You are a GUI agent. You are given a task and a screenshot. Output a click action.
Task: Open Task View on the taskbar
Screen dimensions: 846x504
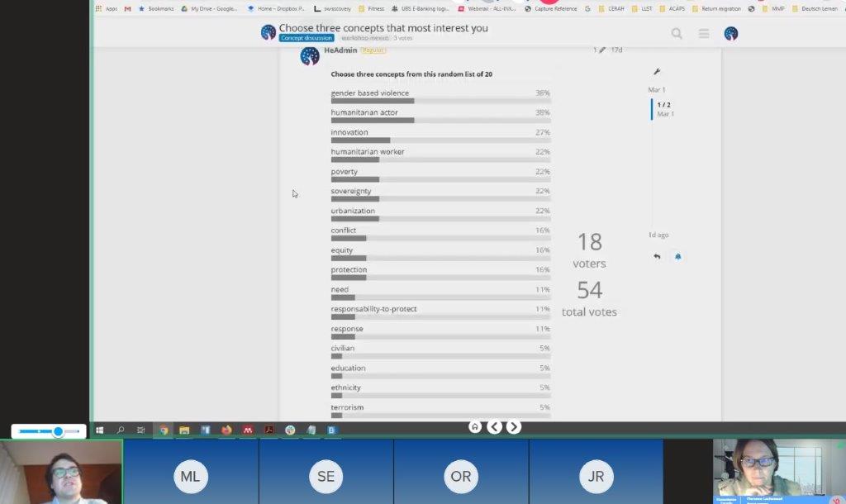(140, 430)
